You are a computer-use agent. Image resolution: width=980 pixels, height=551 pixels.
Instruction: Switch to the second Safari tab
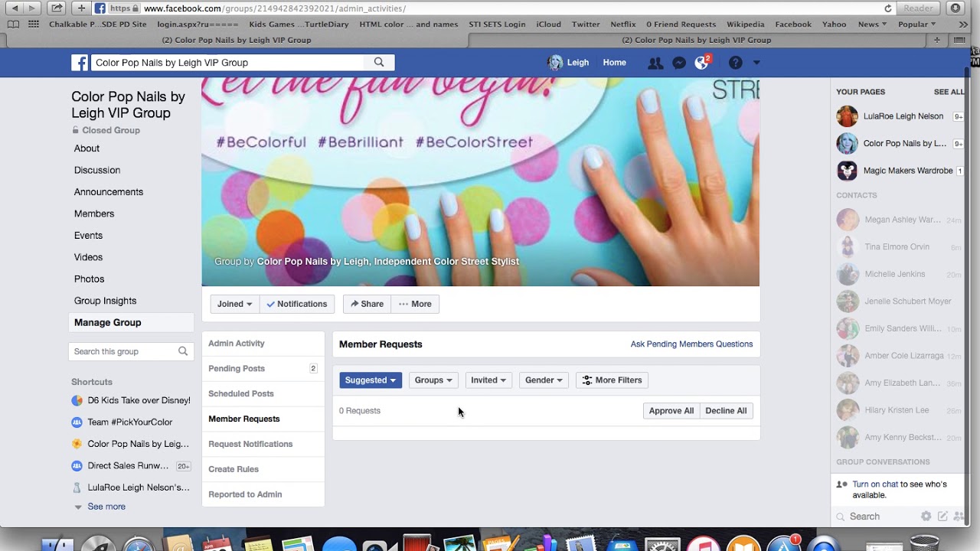[696, 40]
